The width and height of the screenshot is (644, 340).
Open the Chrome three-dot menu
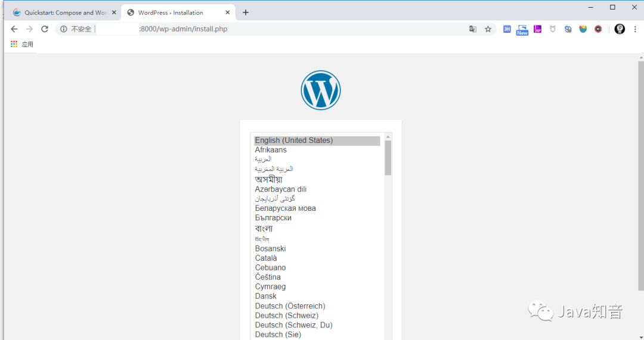pos(635,29)
